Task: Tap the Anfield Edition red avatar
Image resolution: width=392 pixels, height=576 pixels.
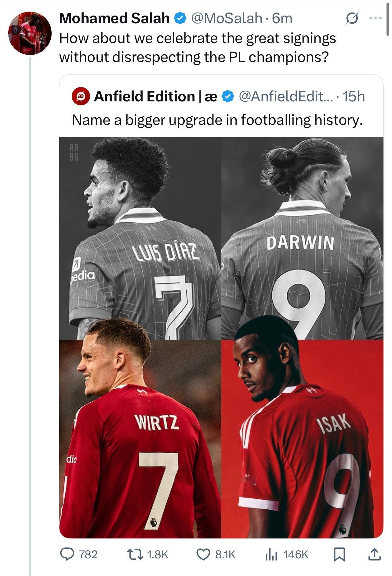Action: [x=81, y=97]
